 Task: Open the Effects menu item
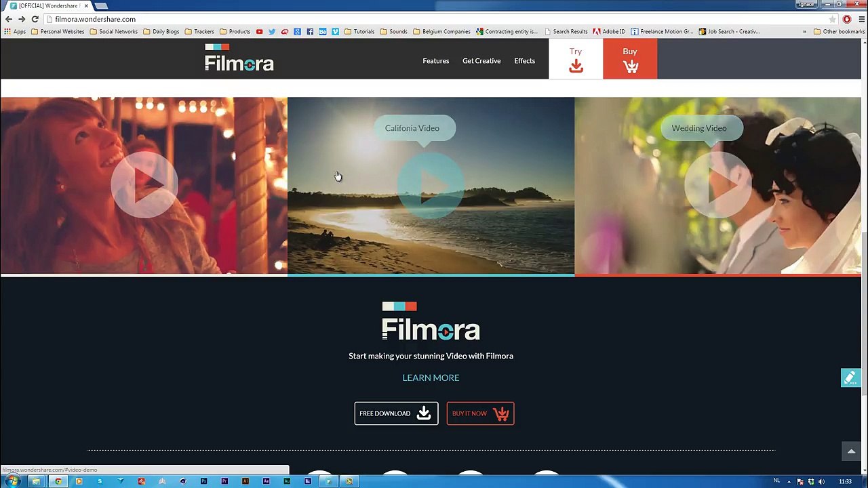tap(524, 61)
